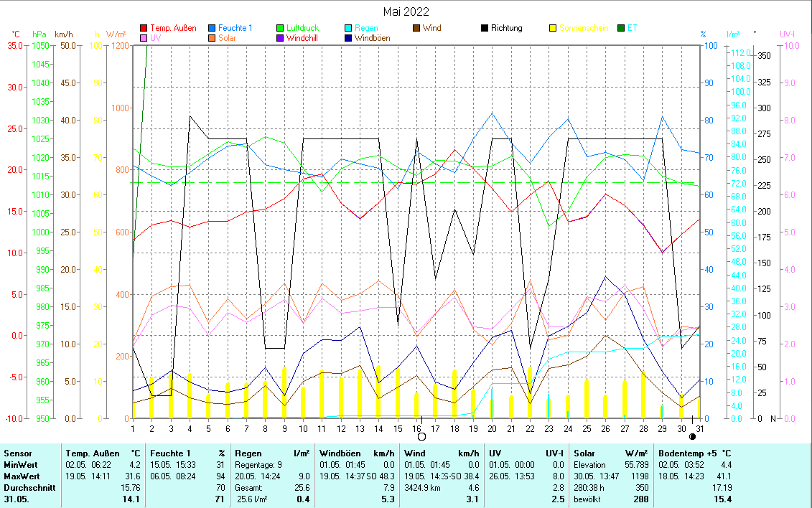Click the full moon symbol below day 16
Screen dimensions: 812x508
pyautogui.click(x=421, y=436)
